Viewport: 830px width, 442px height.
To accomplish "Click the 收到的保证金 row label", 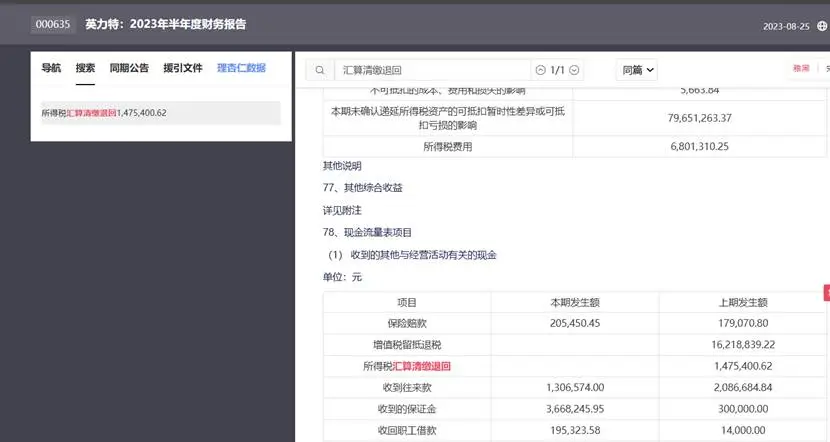I will (x=407, y=409).
